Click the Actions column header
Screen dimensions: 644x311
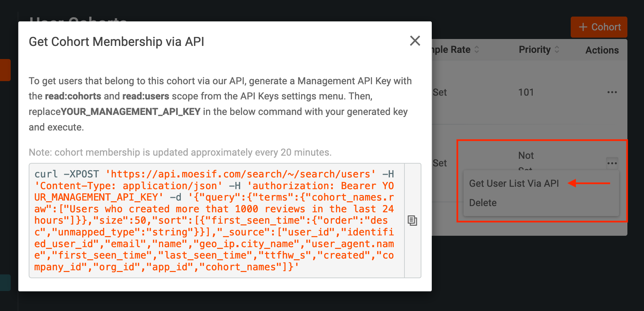[x=602, y=50]
